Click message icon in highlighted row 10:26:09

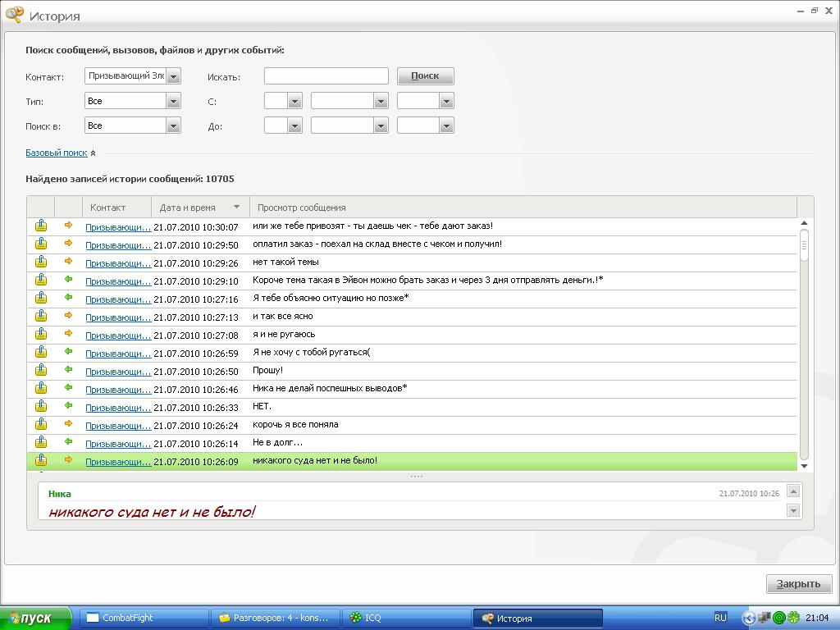(41, 460)
